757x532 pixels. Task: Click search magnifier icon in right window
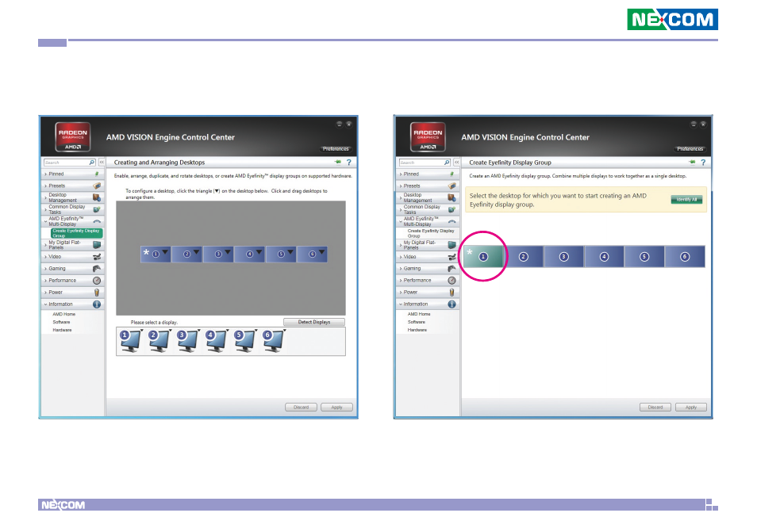tap(447, 163)
